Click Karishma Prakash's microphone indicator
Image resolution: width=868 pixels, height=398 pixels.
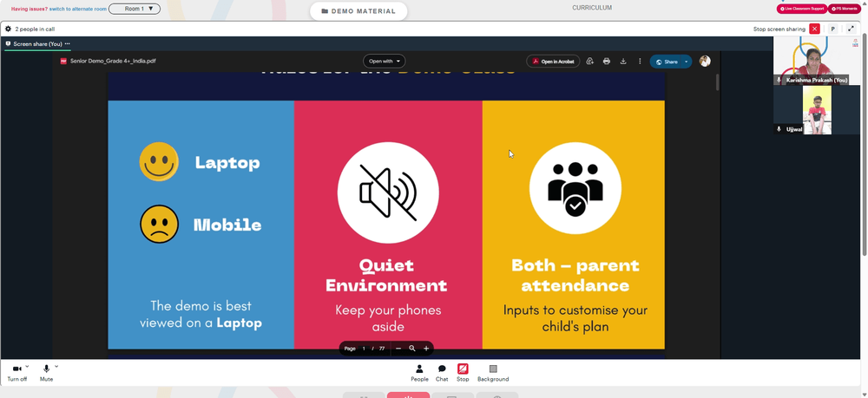[x=779, y=80]
